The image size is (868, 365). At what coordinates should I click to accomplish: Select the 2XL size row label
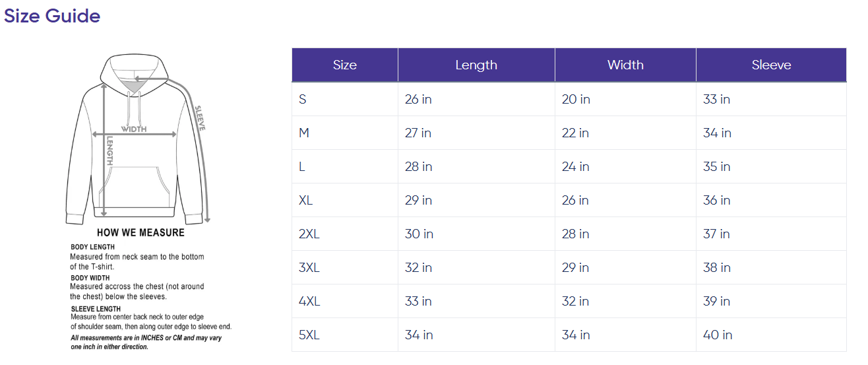pos(309,234)
